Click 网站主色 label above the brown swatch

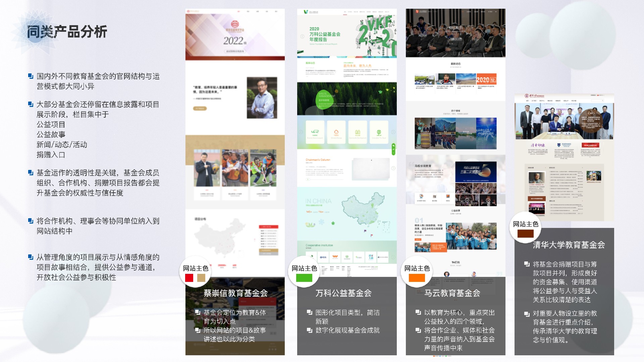pos(526,224)
